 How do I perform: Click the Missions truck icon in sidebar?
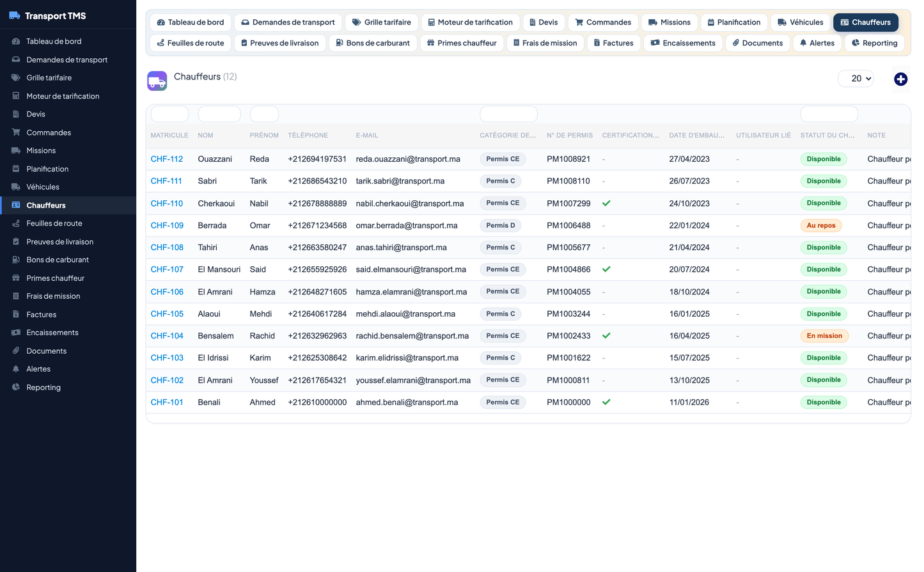16,150
